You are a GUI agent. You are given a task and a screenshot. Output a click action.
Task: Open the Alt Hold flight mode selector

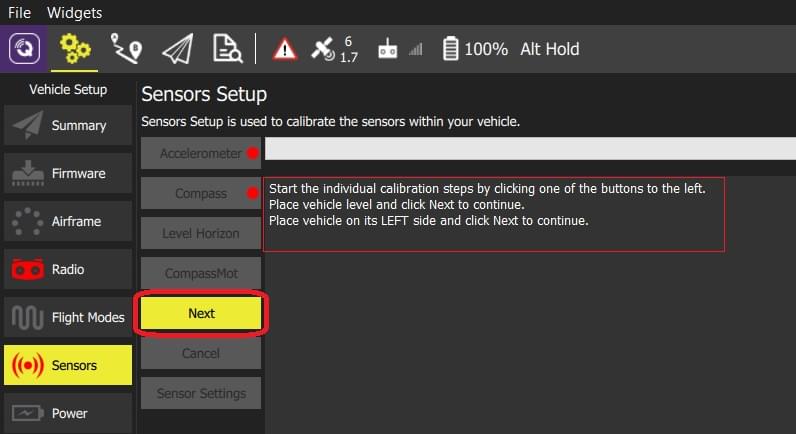pos(549,49)
